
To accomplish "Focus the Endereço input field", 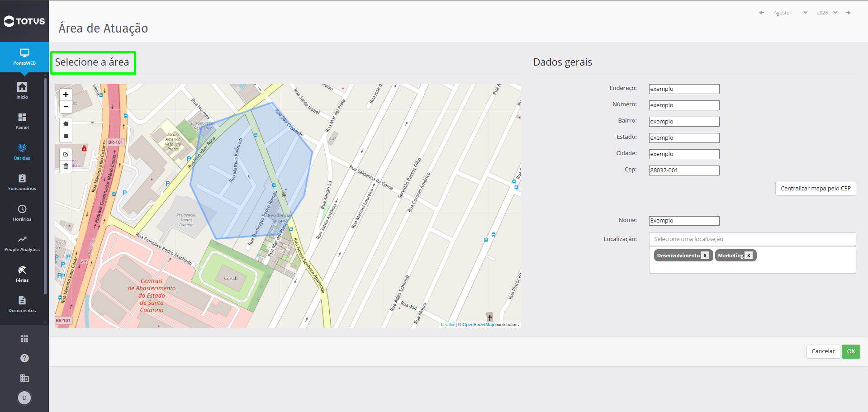I will point(684,89).
